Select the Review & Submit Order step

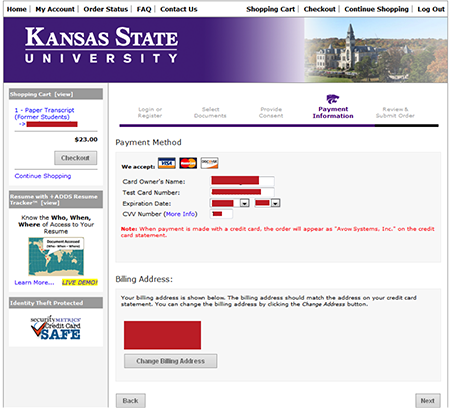tap(395, 112)
